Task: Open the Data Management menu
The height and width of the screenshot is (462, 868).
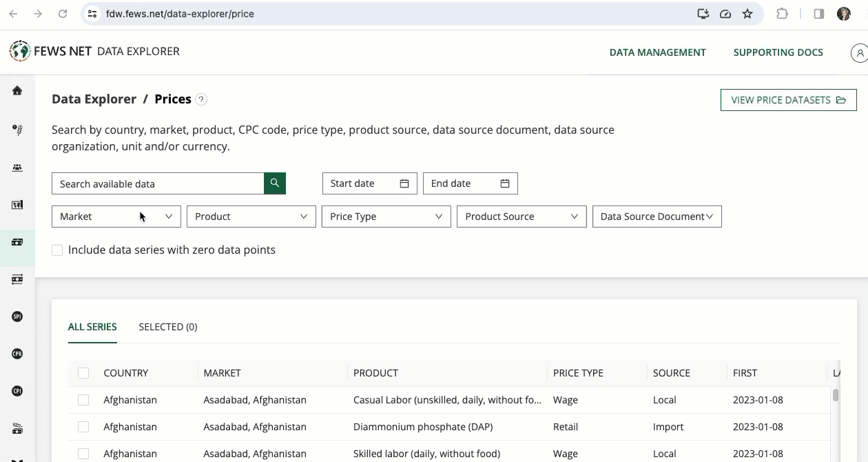Action: point(657,52)
